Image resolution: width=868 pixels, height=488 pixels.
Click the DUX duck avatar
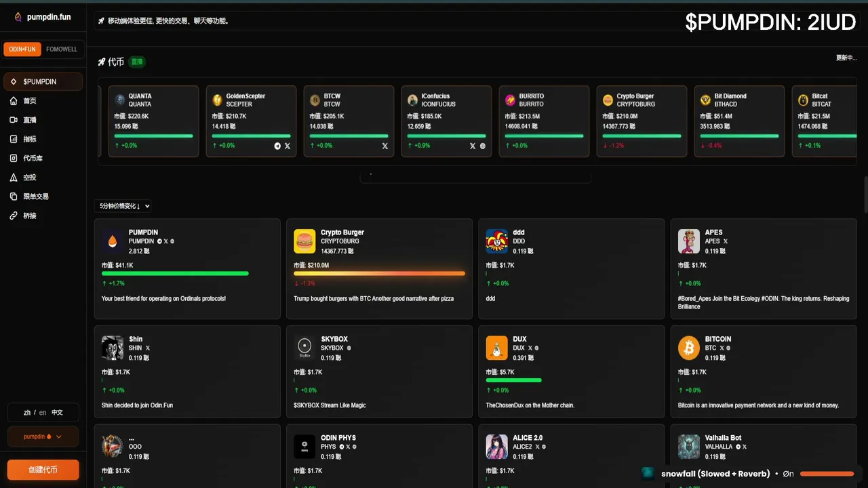pyautogui.click(x=497, y=348)
